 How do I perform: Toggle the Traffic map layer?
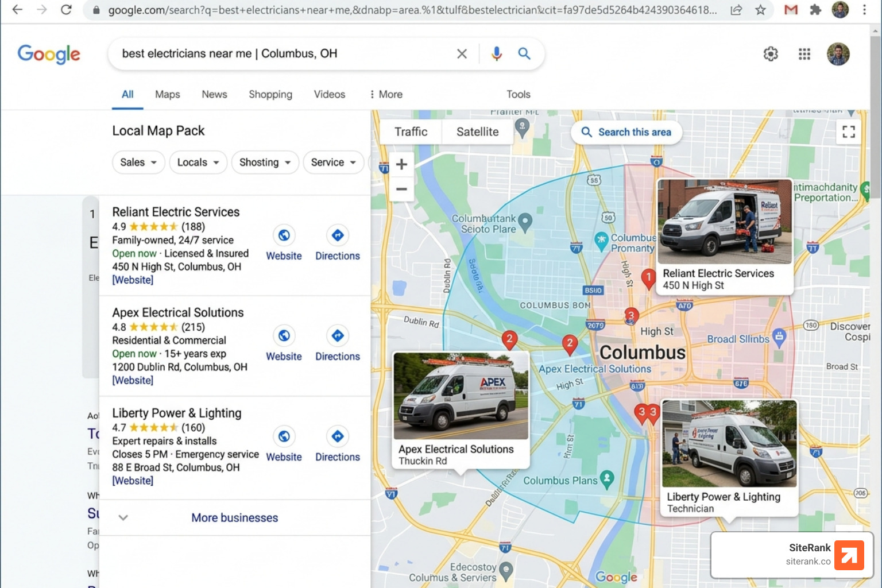pyautogui.click(x=411, y=132)
